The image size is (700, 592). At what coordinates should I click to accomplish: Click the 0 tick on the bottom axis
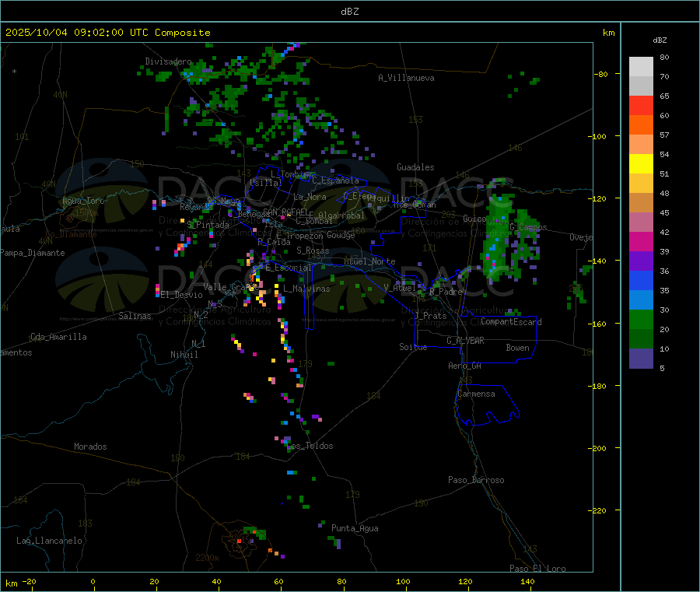(93, 581)
